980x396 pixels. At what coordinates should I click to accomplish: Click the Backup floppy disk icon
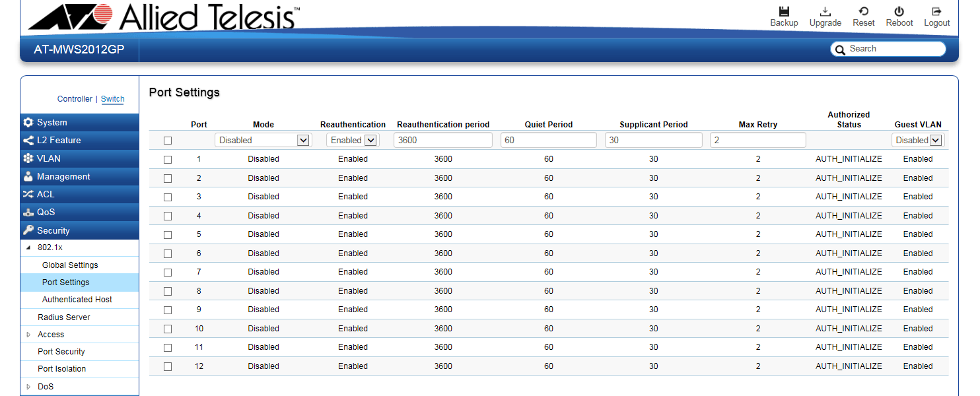coord(784,11)
